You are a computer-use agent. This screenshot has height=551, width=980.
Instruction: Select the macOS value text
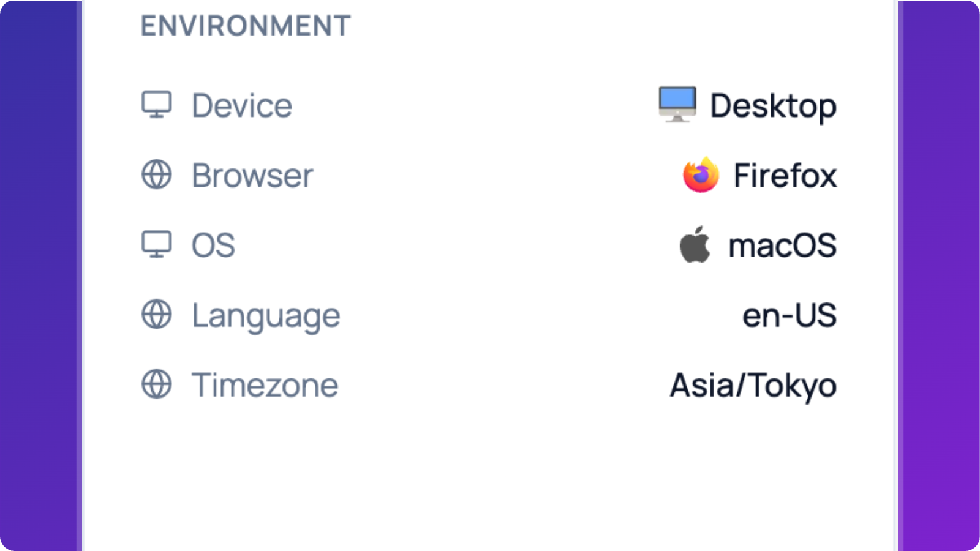pos(782,246)
